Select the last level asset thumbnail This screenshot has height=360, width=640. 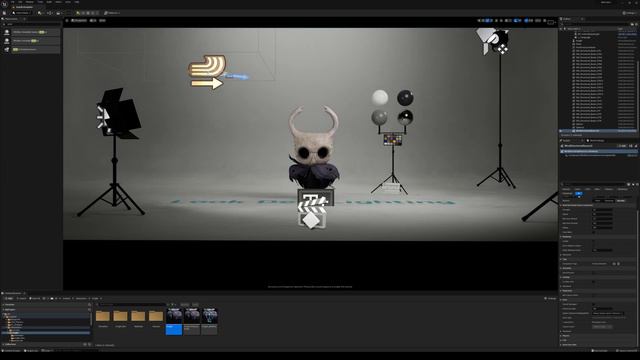[209, 322]
